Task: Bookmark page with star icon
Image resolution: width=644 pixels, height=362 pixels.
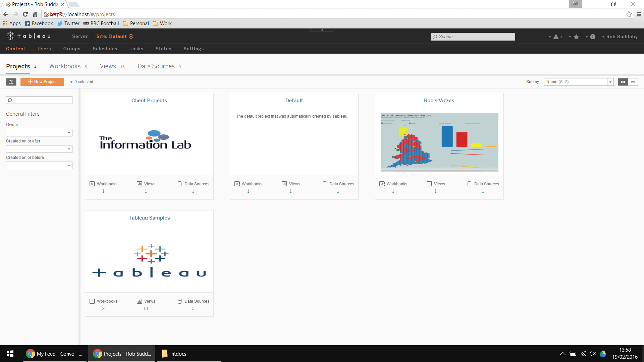Action: (629, 14)
